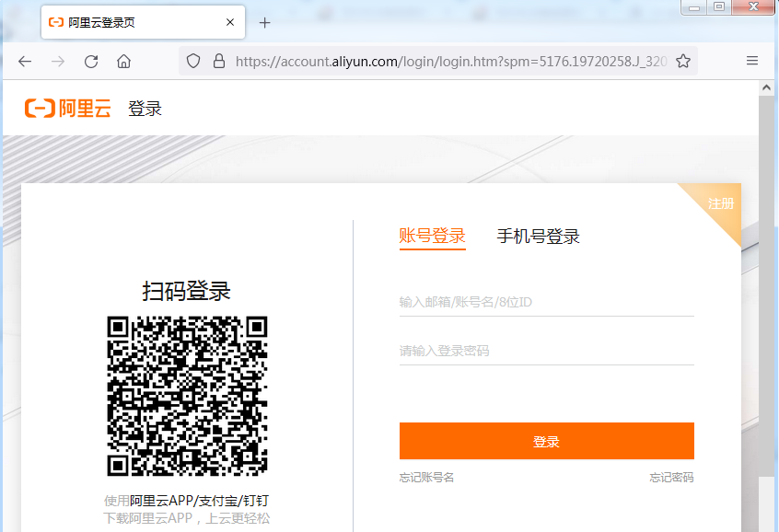Open the 忘记密码 link

(x=671, y=478)
